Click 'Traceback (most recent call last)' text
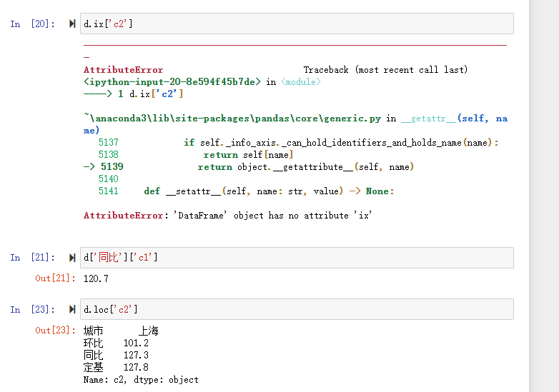Viewport: 559px width, 392px height. [385, 70]
